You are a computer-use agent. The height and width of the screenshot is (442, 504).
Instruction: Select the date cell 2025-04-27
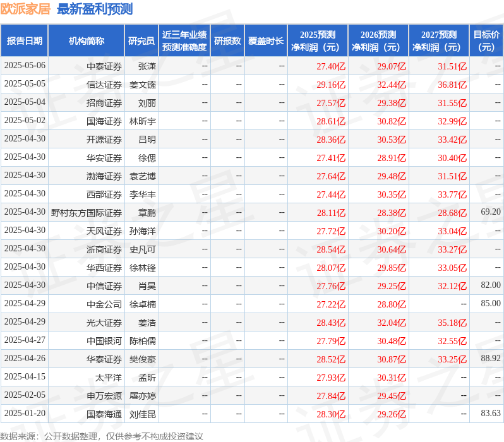[25, 340]
